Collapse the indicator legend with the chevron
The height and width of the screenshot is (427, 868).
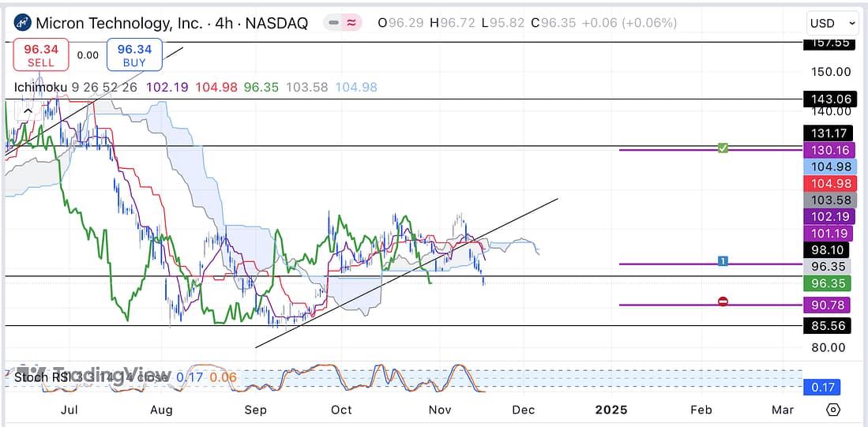(27, 111)
